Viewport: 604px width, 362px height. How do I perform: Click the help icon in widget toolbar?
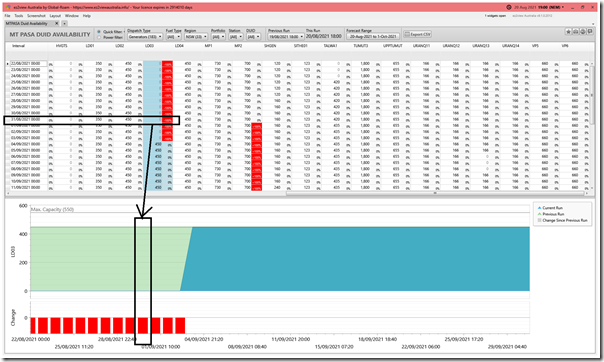click(583, 32)
